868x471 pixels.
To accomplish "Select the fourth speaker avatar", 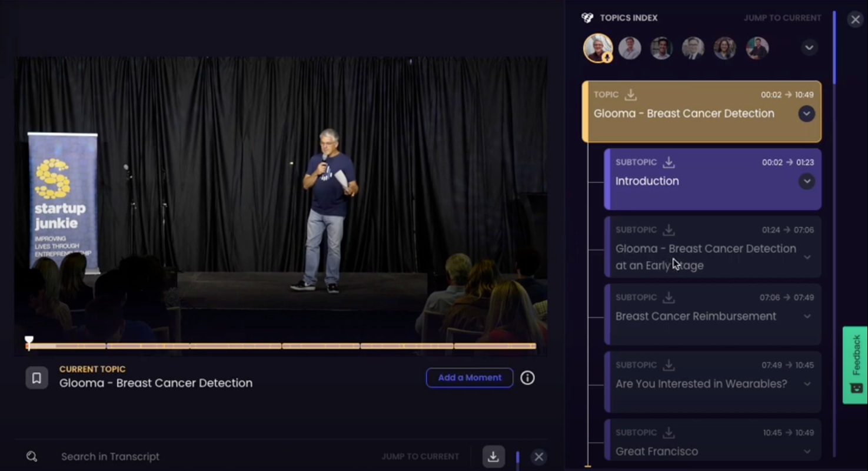I will click(693, 48).
